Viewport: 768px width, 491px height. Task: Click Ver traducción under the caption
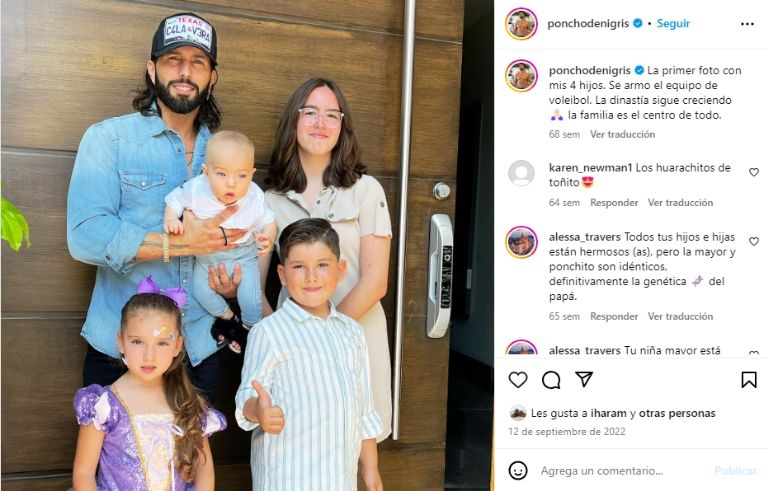[x=622, y=134]
